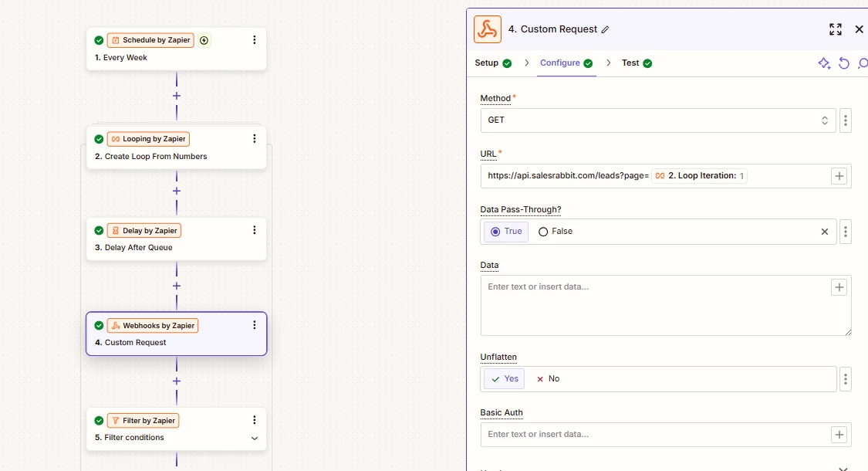Switch to the Configure tab
Screen dimensions: 868x471
tap(566, 63)
